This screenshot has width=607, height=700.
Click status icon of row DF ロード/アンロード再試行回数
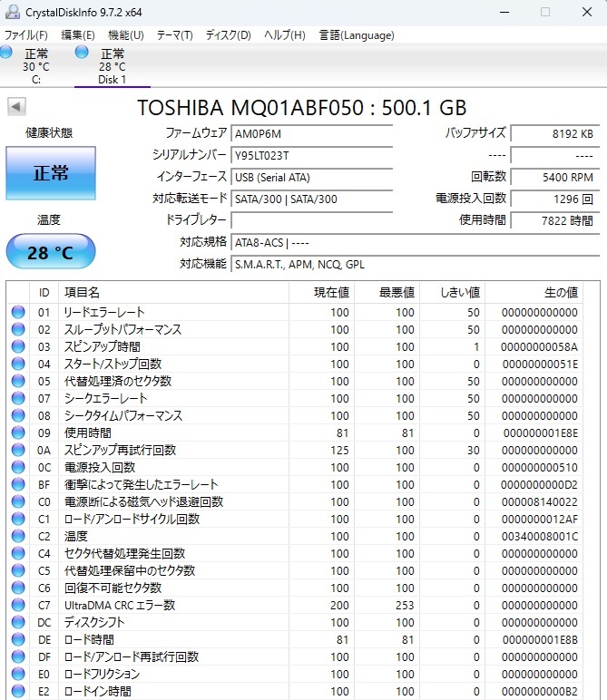(x=18, y=656)
